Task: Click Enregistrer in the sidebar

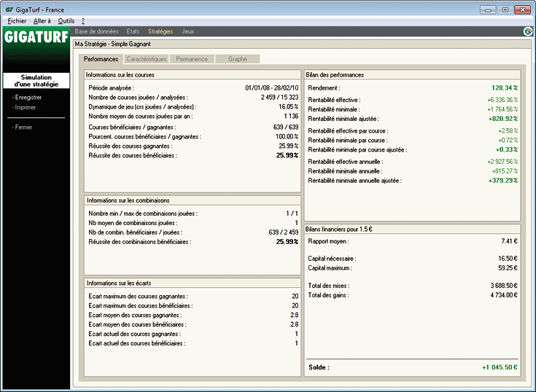Action: click(x=27, y=98)
